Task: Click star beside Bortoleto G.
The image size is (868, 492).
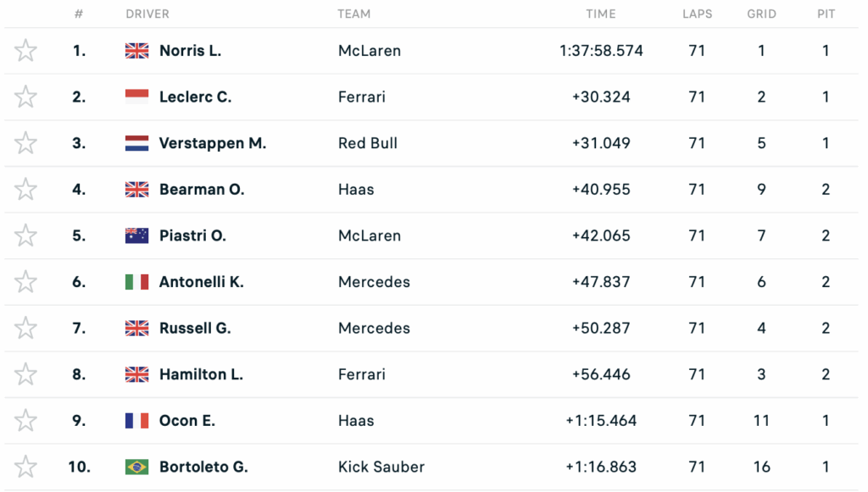Action: [x=26, y=467]
